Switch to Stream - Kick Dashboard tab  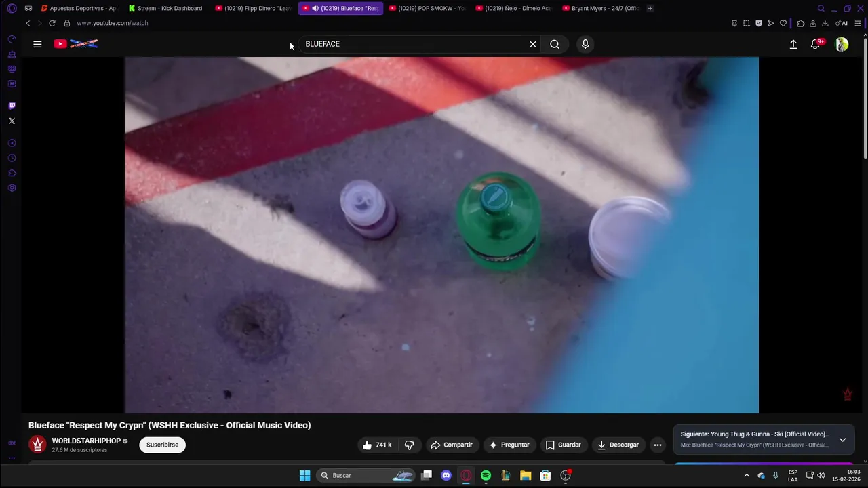[x=166, y=8]
